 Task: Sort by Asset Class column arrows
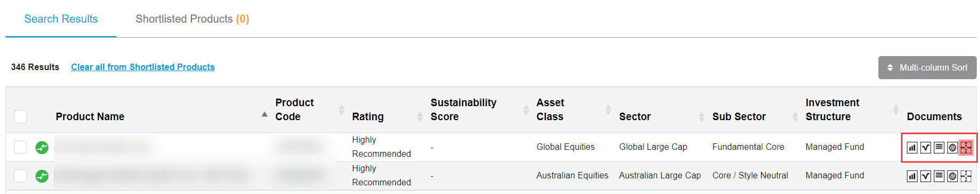point(608,109)
